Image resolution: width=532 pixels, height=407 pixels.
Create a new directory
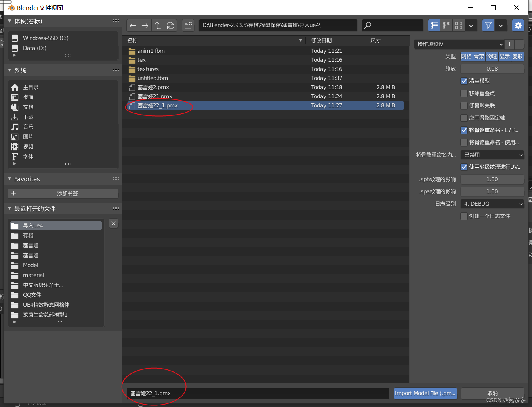(x=188, y=25)
